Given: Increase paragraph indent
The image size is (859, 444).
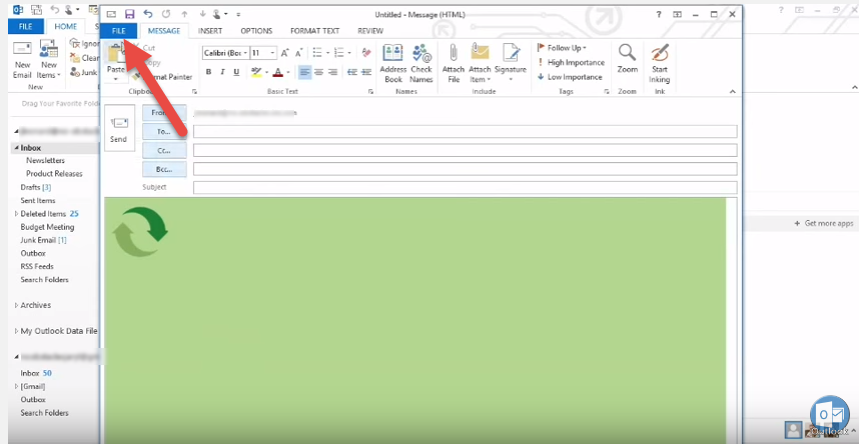Looking at the screenshot, I should (366, 72).
